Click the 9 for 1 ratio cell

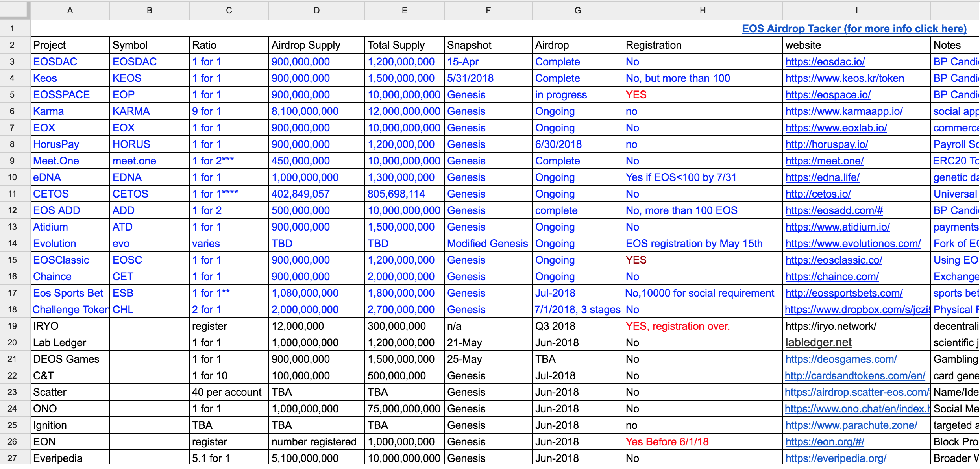click(229, 111)
